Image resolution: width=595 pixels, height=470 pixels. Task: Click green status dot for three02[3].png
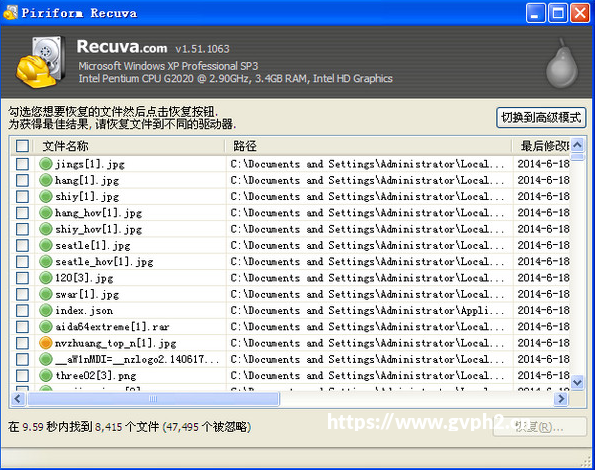pyautogui.click(x=46, y=376)
